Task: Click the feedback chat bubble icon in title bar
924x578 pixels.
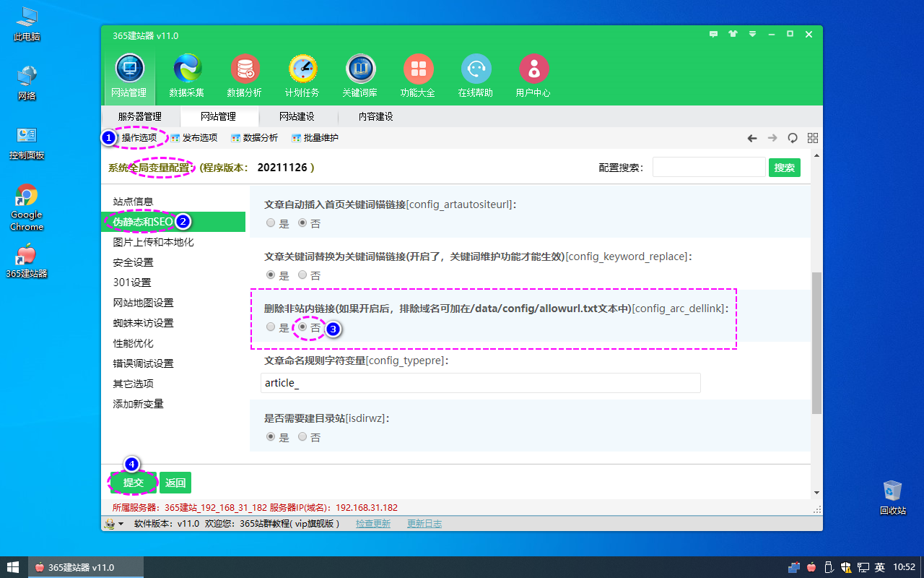Action: tap(714, 34)
